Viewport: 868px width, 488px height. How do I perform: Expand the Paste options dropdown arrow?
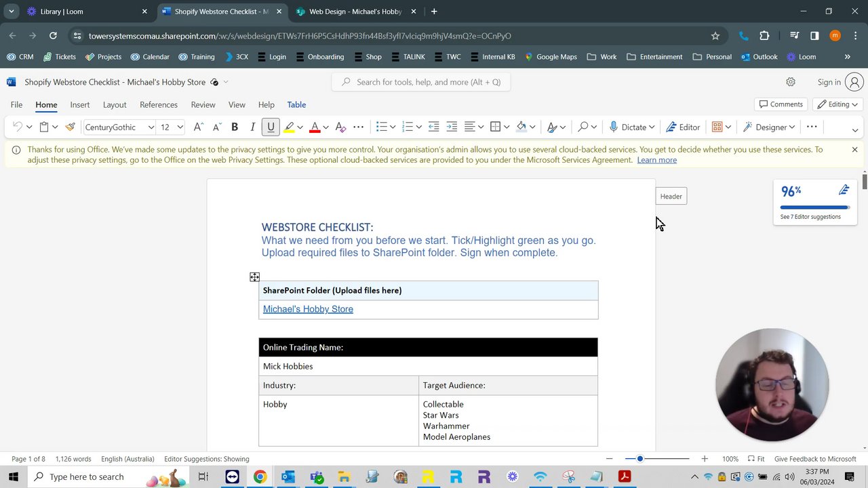[55, 127]
